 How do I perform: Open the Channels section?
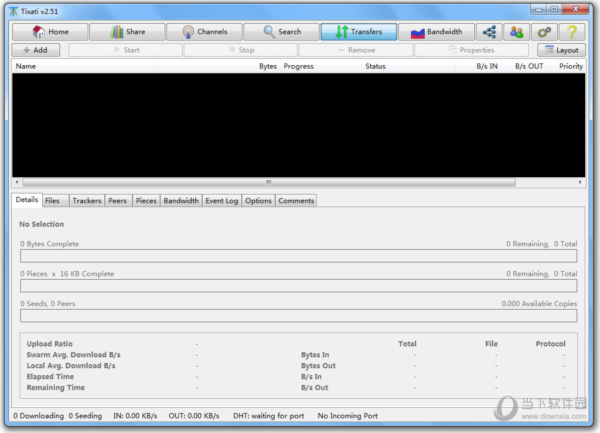(x=204, y=32)
